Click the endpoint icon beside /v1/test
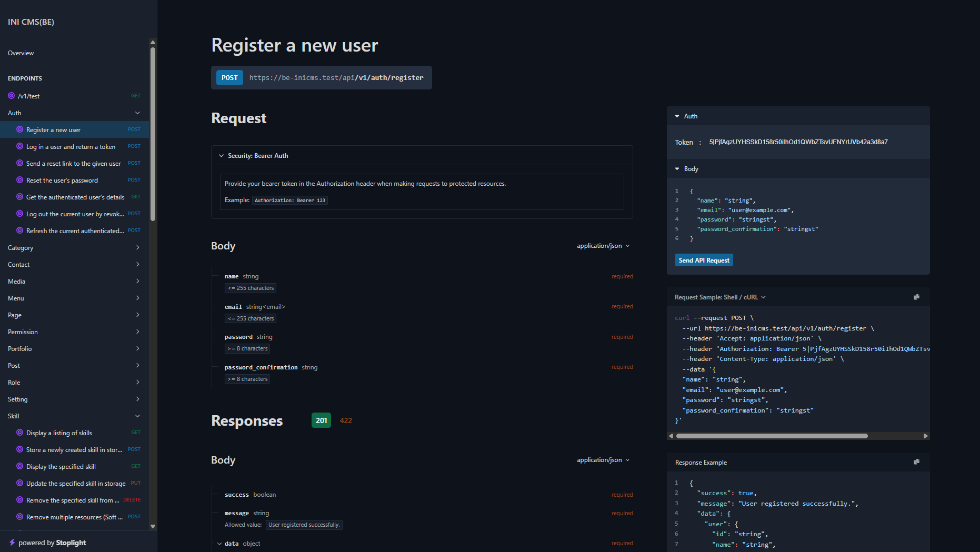The width and height of the screenshot is (980, 552). point(11,96)
